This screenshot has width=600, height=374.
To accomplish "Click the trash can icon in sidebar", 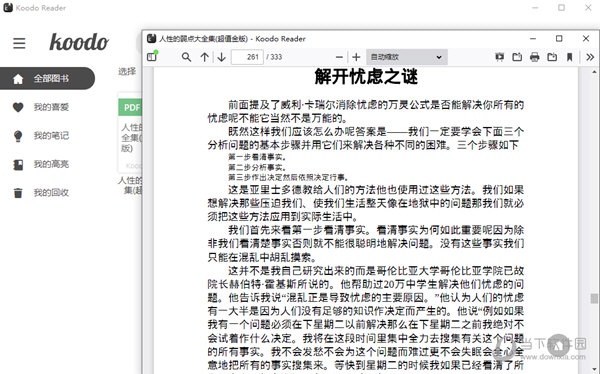I will point(18,193).
